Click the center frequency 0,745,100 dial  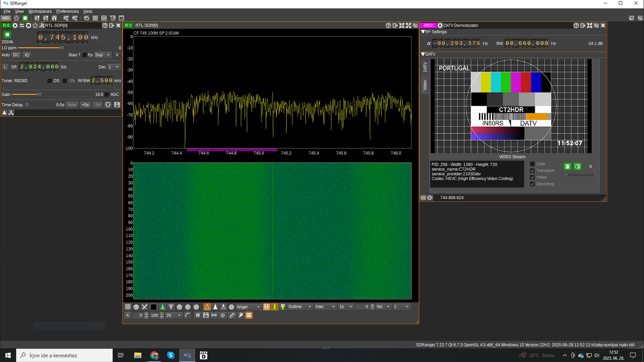[x=63, y=37]
